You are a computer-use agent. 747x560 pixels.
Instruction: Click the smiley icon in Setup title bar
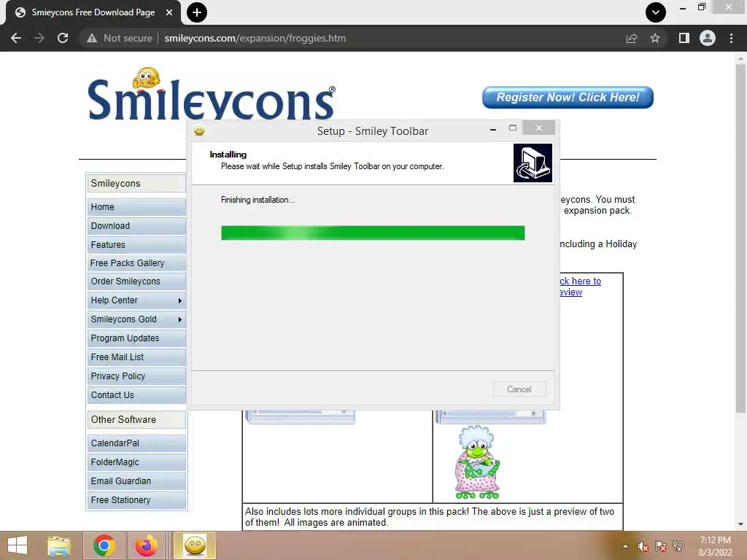[199, 131]
